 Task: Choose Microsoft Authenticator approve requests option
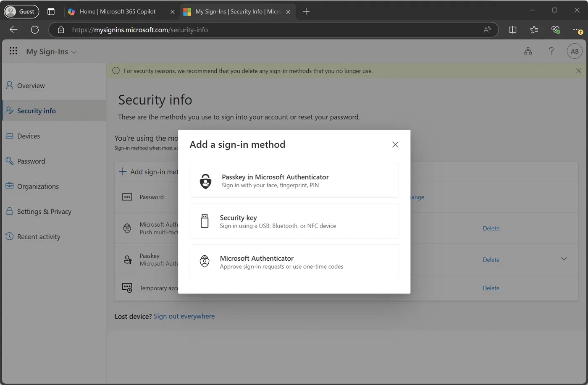point(294,262)
